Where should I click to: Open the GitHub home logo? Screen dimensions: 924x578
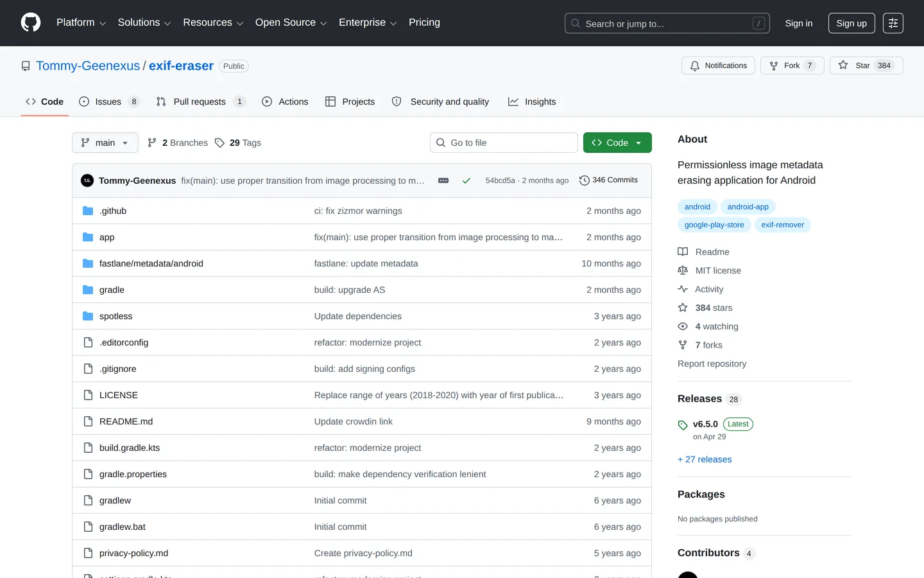(31, 22)
